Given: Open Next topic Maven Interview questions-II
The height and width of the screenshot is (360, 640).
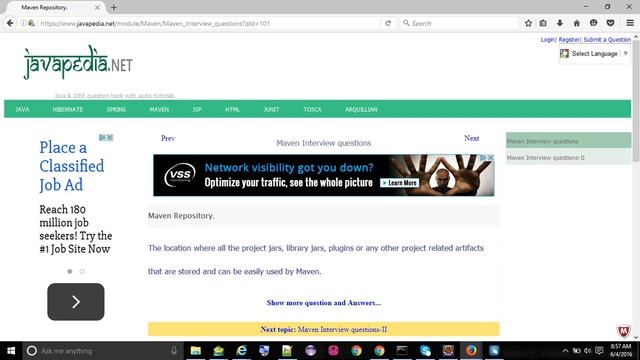Looking at the screenshot, I should click(x=324, y=329).
